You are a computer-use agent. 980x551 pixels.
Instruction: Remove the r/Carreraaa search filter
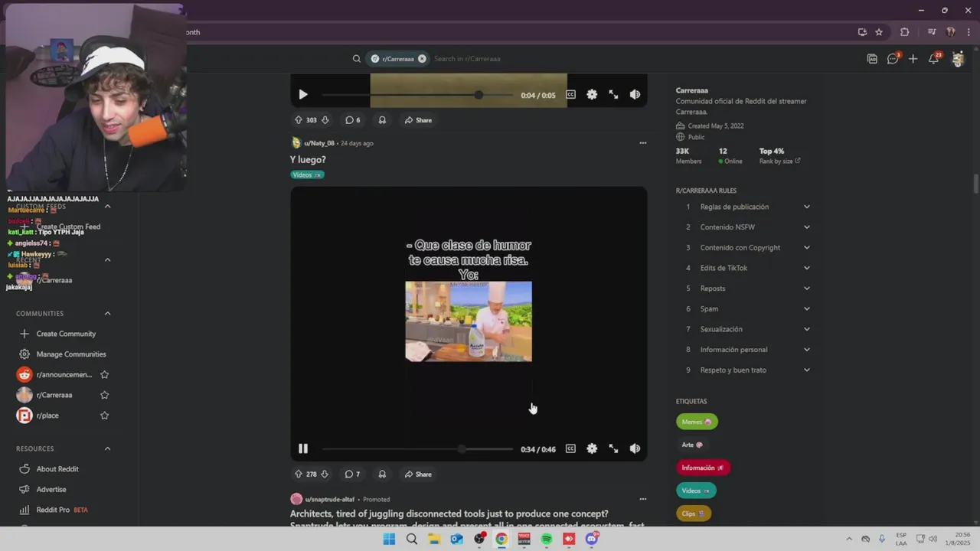click(422, 59)
